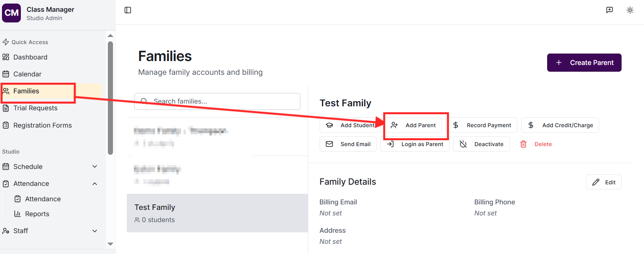Screen dimensions: 644x254
Task: Expand the Staff sidebar section
Action: 94,231
